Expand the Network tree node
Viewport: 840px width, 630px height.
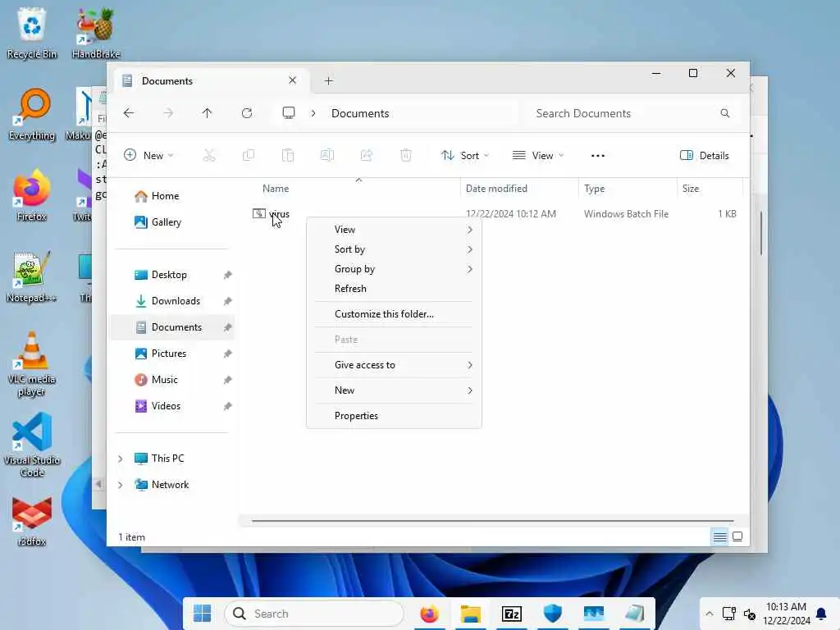point(120,485)
